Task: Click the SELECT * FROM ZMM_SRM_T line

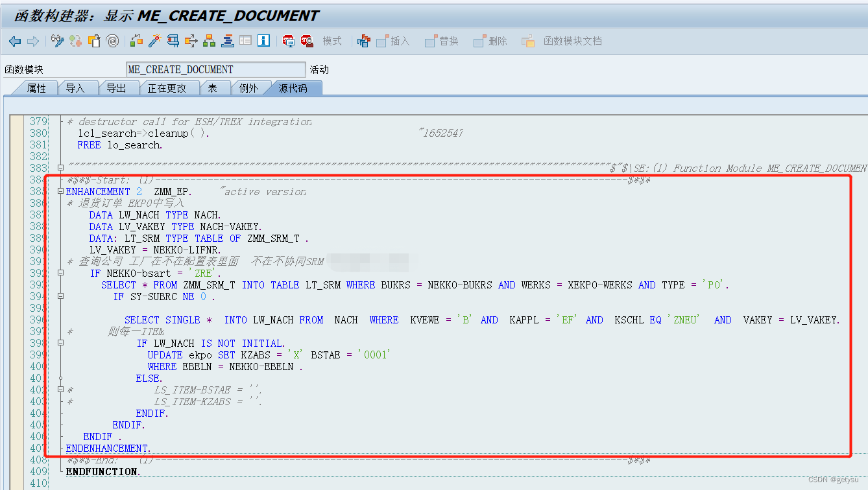Action: pos(415,285)
